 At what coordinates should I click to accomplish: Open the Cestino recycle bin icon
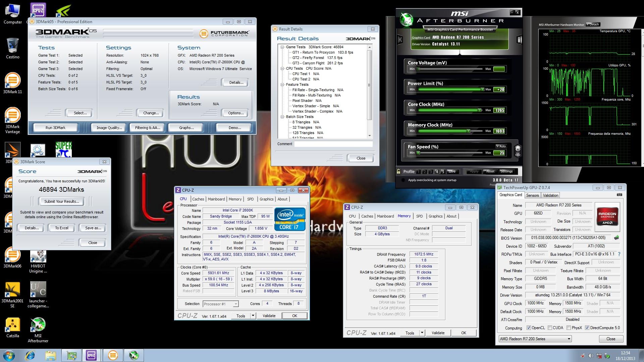pyautogui.click(x=13, y=48)
